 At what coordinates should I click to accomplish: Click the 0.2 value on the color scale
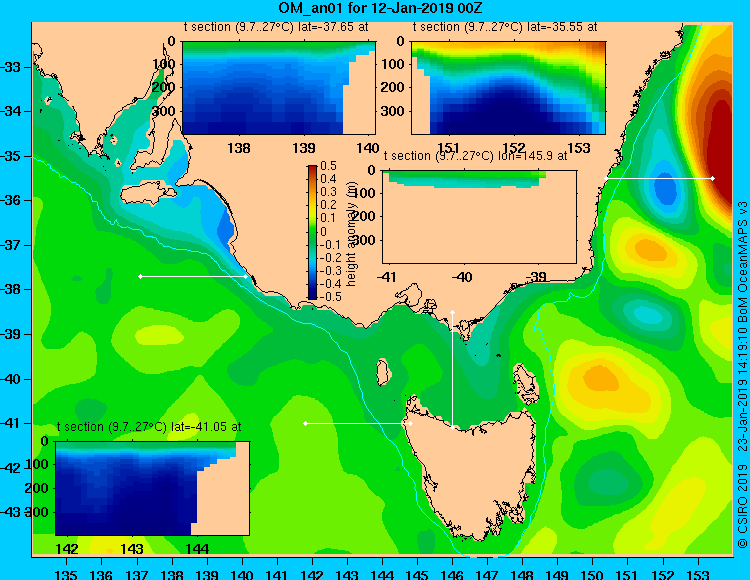click(329, 205)
